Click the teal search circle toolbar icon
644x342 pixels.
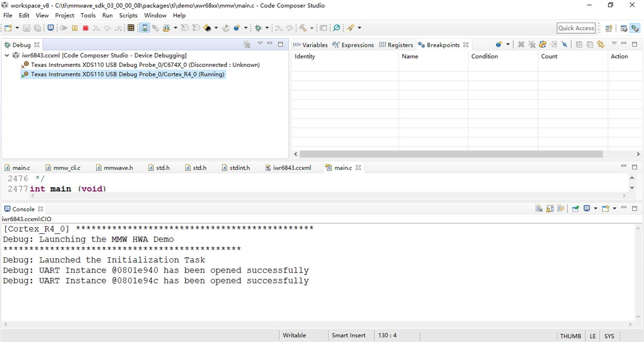point(337,28)
